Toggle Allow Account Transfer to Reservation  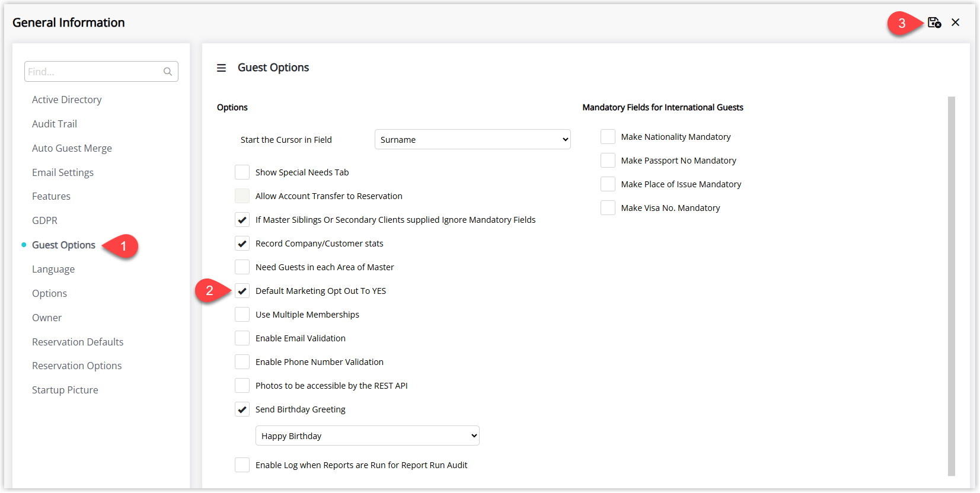(x=242, y=196)
